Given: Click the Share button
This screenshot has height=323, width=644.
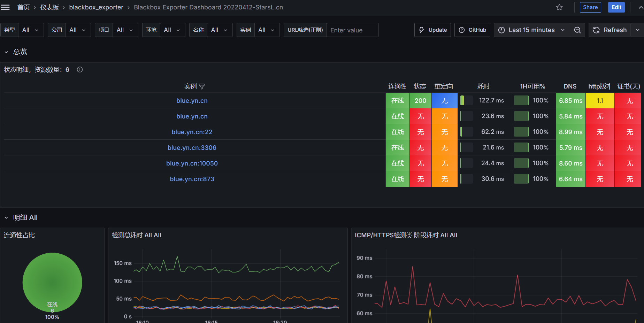Looking at the screenshot, I should click(x=590, y=7).
